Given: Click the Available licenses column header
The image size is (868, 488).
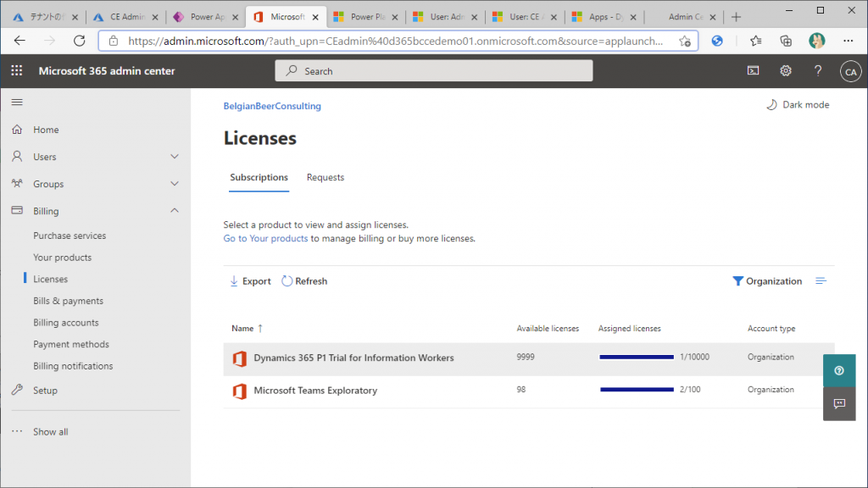Looking at the screenshot, I should [548, 329].
